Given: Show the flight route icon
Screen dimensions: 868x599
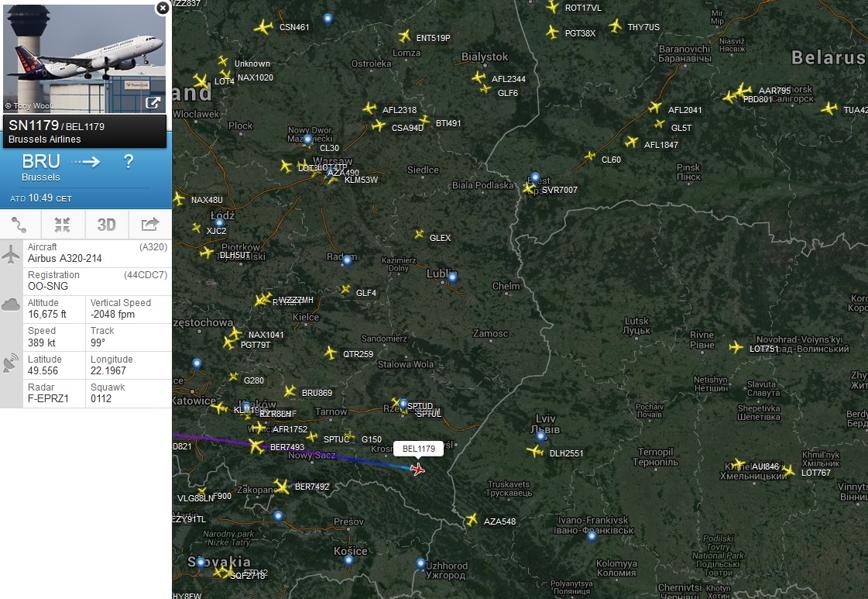Looking at the screenshot, I should click(20, 225).
